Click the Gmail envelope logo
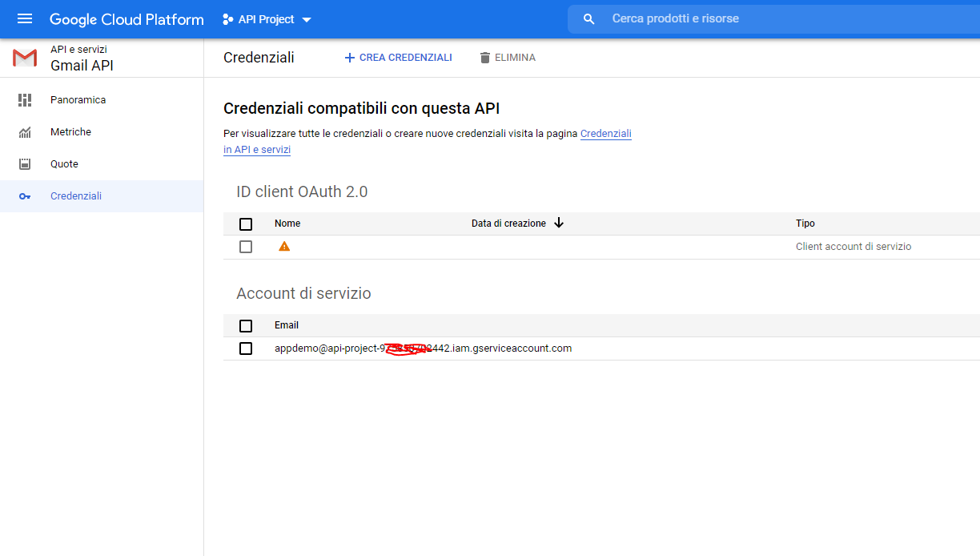This screenshot has width=980, height=556. point(25,58)
